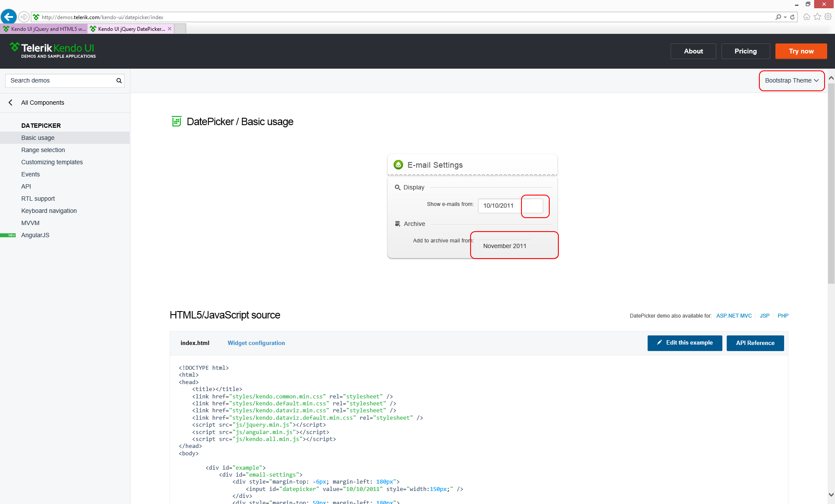Image resolution: width=835 pixels, height=504 pixels.
Task: Open the API Reference button
Action: coord(755,343)
